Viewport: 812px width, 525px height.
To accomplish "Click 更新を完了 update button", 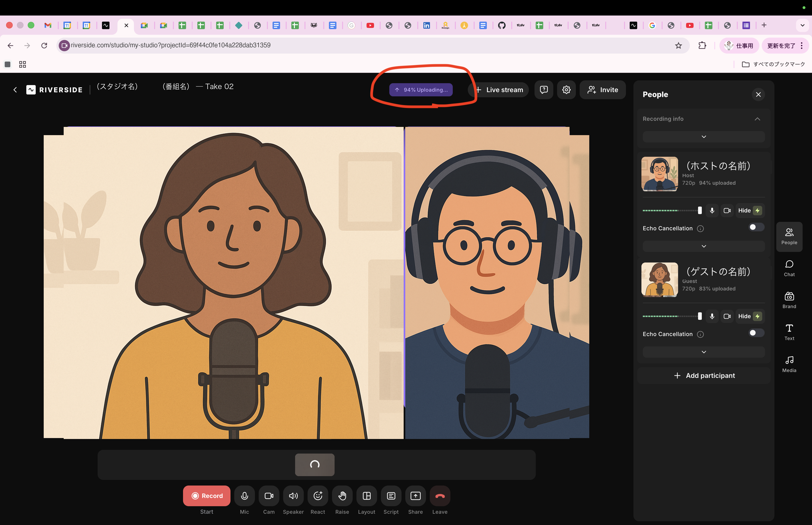I will 785,46.
